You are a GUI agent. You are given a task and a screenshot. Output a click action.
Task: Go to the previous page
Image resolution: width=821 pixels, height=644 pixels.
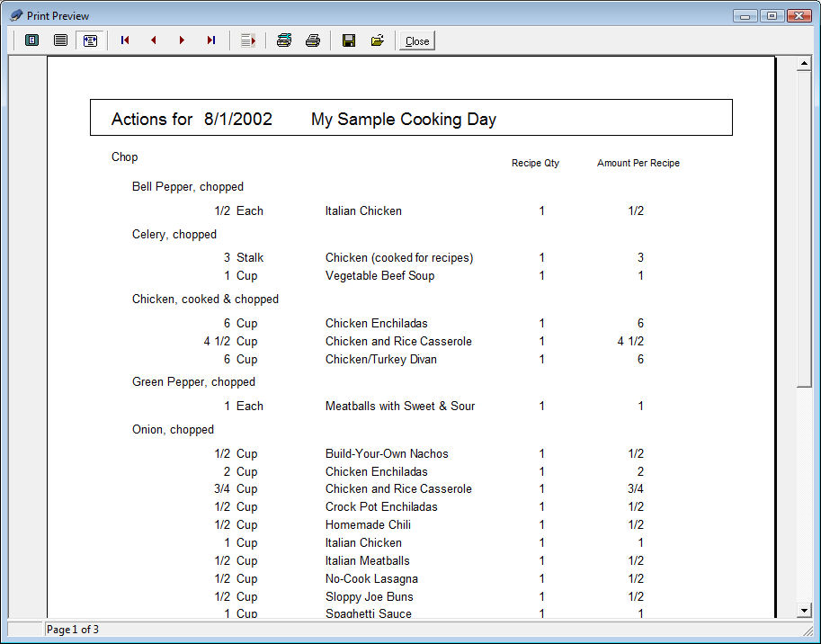click(154, 40)
